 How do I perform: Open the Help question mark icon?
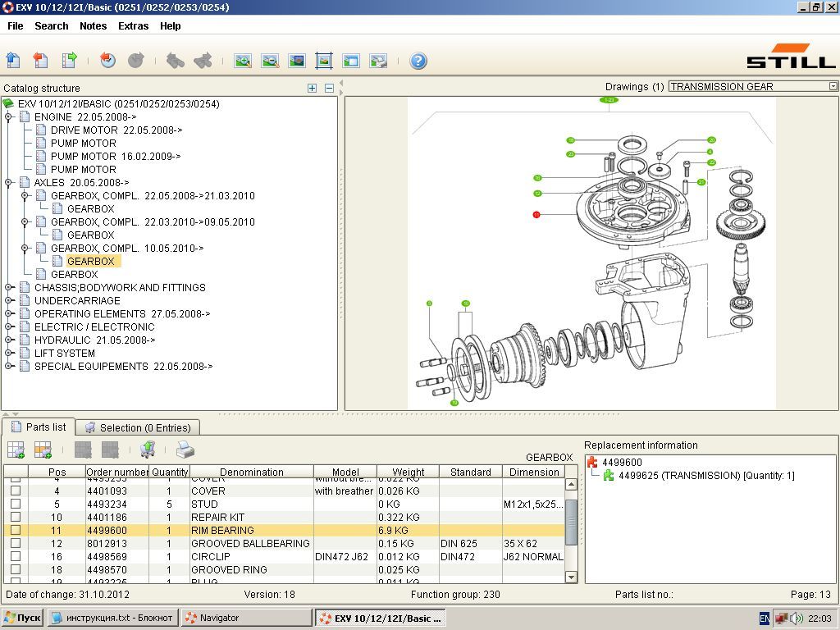(418, 61)
